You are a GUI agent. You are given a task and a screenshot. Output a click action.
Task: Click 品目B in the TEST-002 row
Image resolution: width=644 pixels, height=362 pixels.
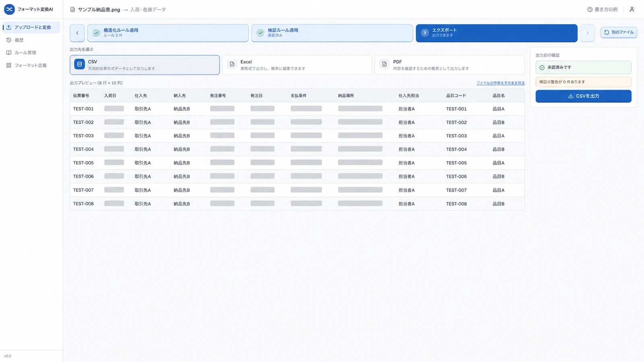(x=498, y=122)
